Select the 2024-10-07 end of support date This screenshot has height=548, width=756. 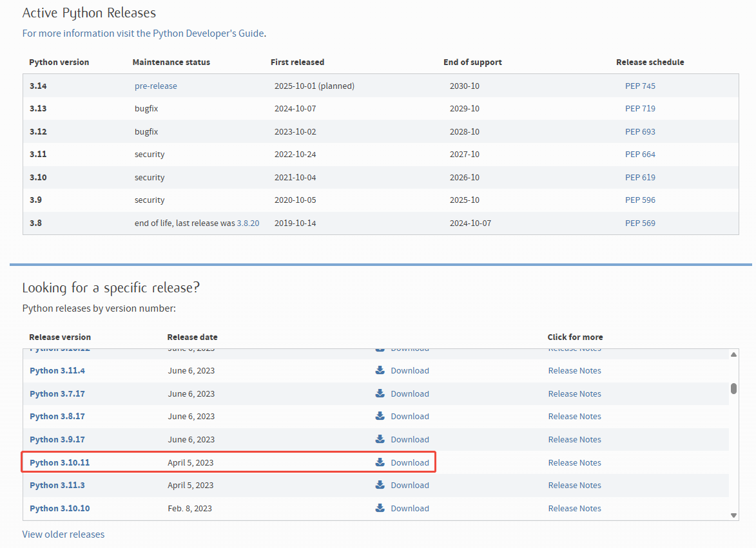(470, 223)
